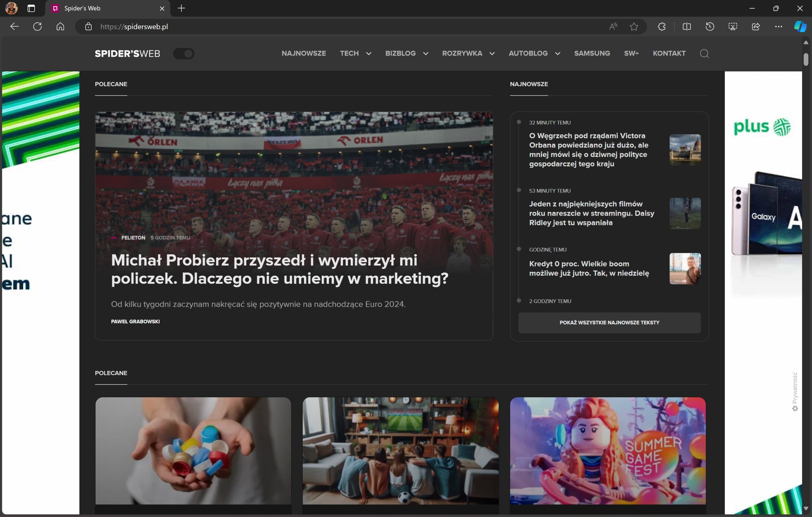Viewport: 812px width, 517px height.
Task: Open Copilot sidebar icon
Action: (800, 27)
